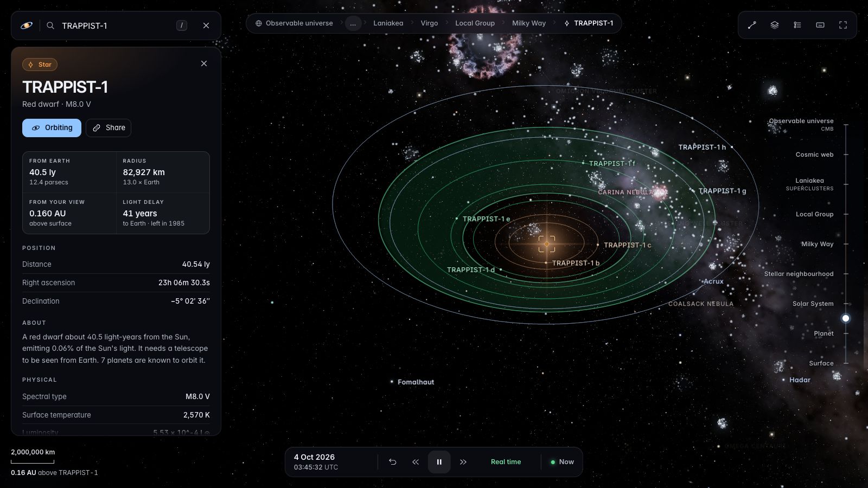Set scale to Planet level
Image resolution: width=868 pixels, height=488 pixels.
click(x=824, y=333)
